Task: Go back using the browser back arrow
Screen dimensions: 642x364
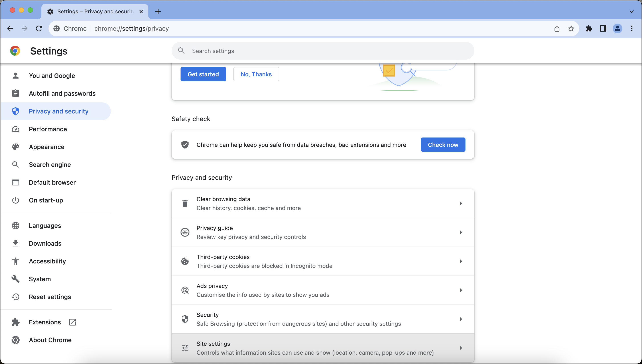Action: (10, 28)
